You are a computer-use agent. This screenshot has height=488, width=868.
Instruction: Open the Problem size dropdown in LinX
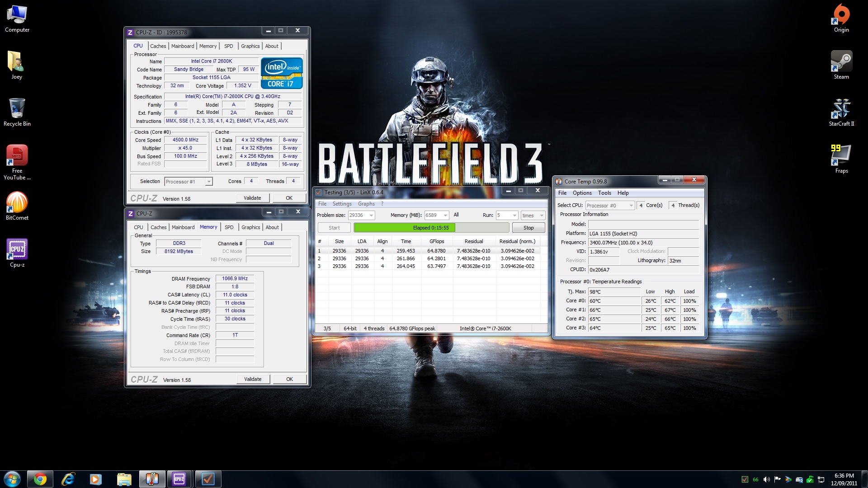(x=361, y=216)
